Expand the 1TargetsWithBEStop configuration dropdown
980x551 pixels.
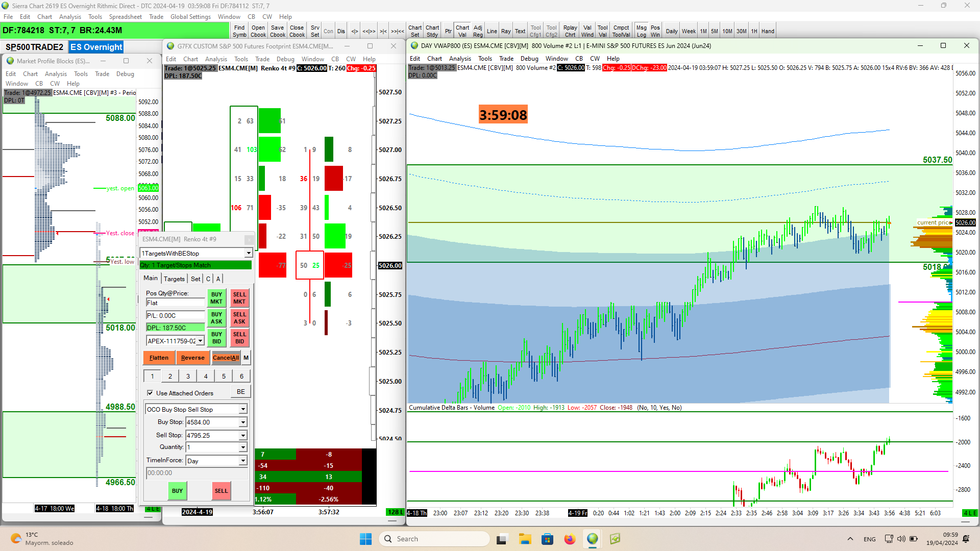[x=248, y=253]
